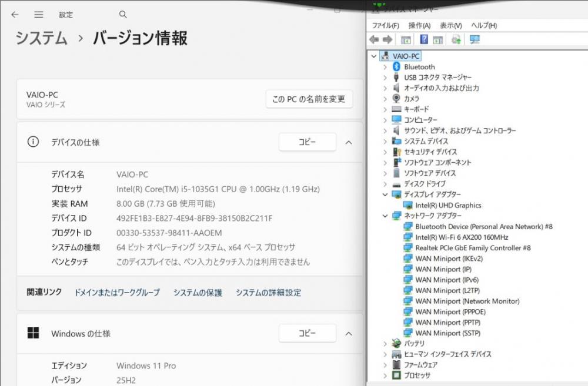Click the キーボード keyboard icon

click(396, 109)
